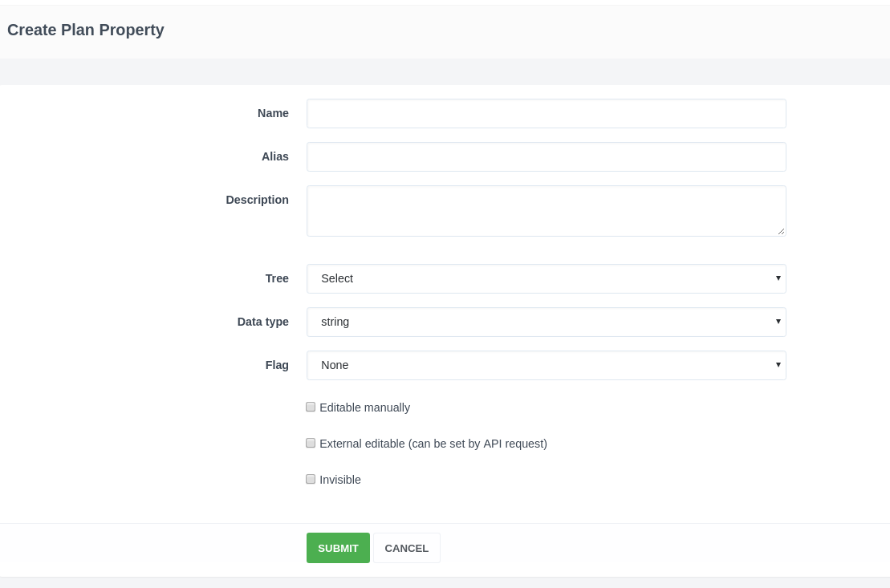Click the 'Invisible' label text
The height and width of the screenshot is (588, 890).
(340, 480)
